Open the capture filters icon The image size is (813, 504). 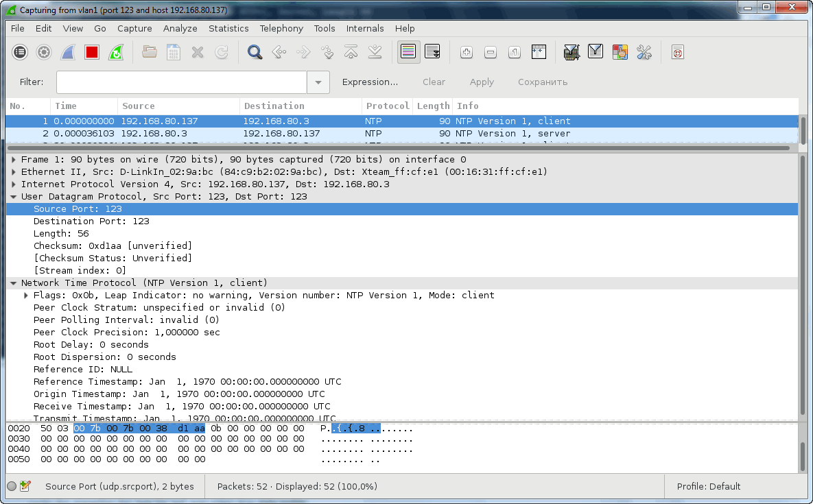pos(571,52)
